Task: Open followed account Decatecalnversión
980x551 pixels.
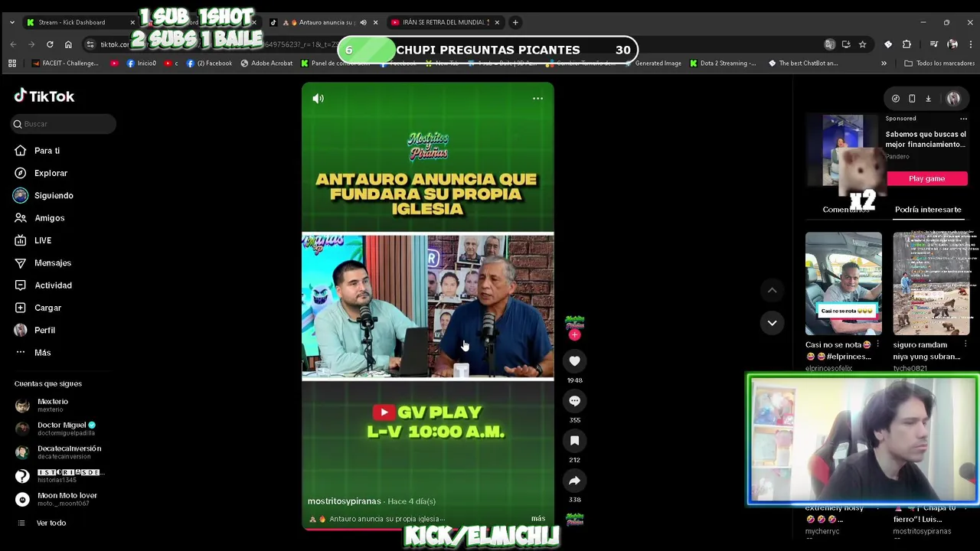Action: pyautogui.click(x=69, y=452)
